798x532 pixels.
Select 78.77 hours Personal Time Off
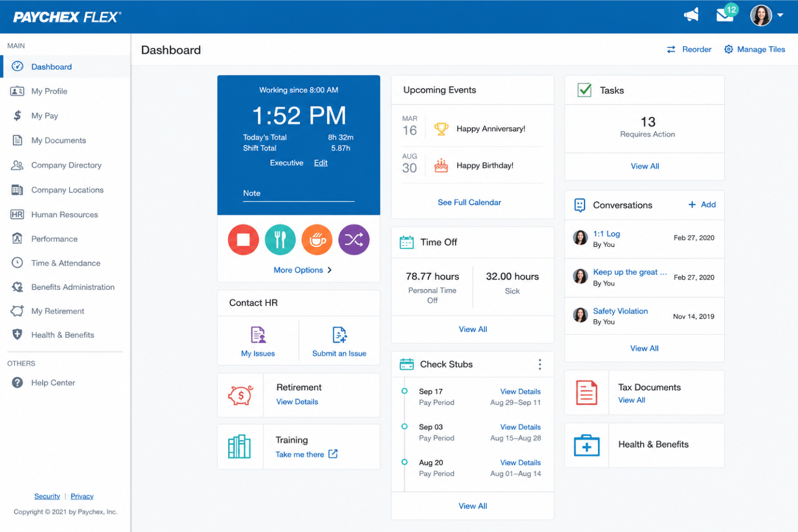[432, 288]
